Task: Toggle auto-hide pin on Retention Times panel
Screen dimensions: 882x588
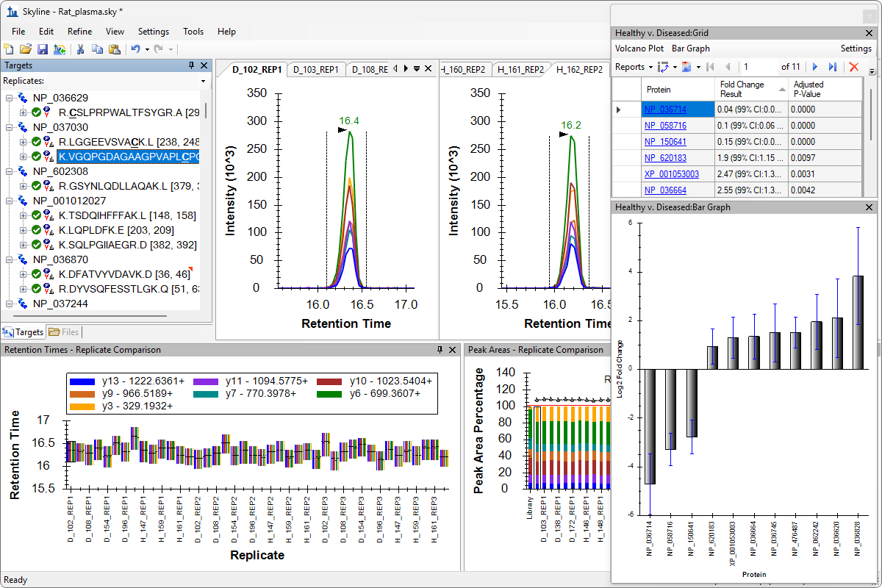Action: tap(440, 350)
